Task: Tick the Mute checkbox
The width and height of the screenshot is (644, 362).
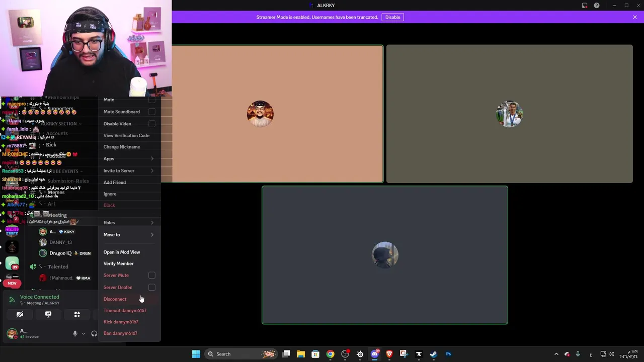Action: click(152, 100)
